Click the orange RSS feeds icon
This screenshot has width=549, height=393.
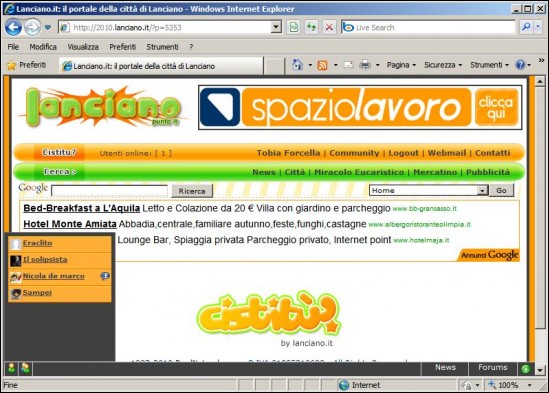[322, 65]
